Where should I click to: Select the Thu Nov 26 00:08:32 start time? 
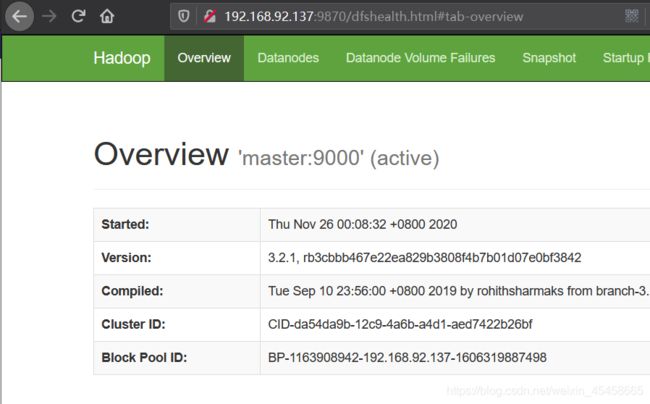pyautogui.click(x=362, y=224)
